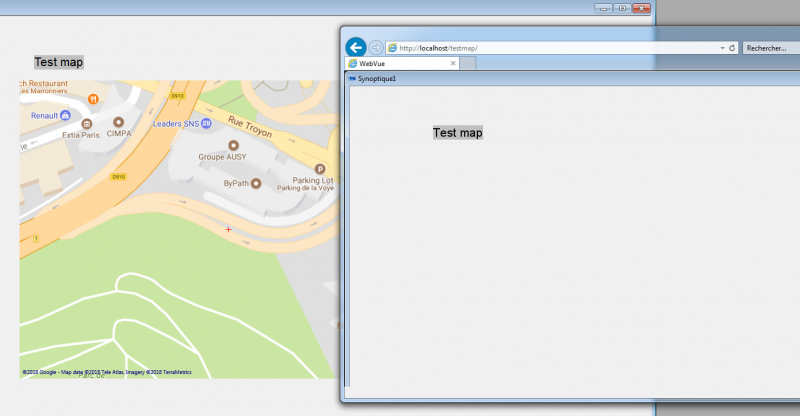Image resolution: width=800 pixels, height=416 pixels.
Task: Click Test map label in browser
Action: coord(458,133)
